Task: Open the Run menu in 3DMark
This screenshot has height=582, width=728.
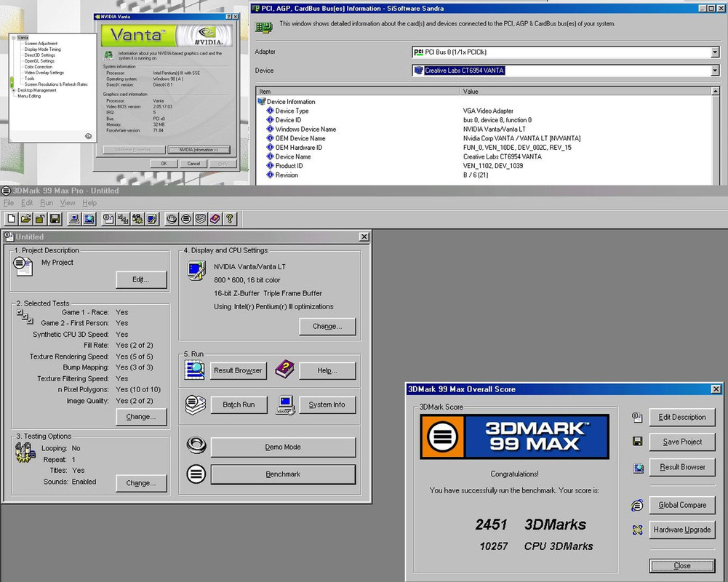Action: [47, 203]
